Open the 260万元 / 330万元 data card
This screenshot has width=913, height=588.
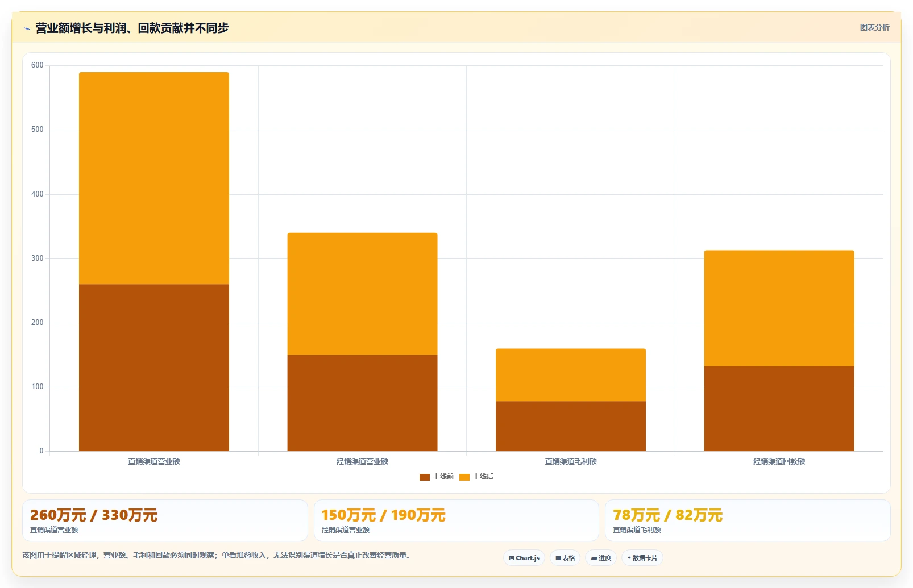(165, 520)
